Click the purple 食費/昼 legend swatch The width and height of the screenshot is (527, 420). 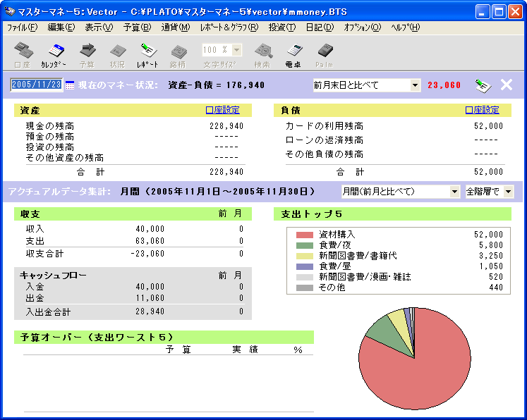click(x=305, y=266)
